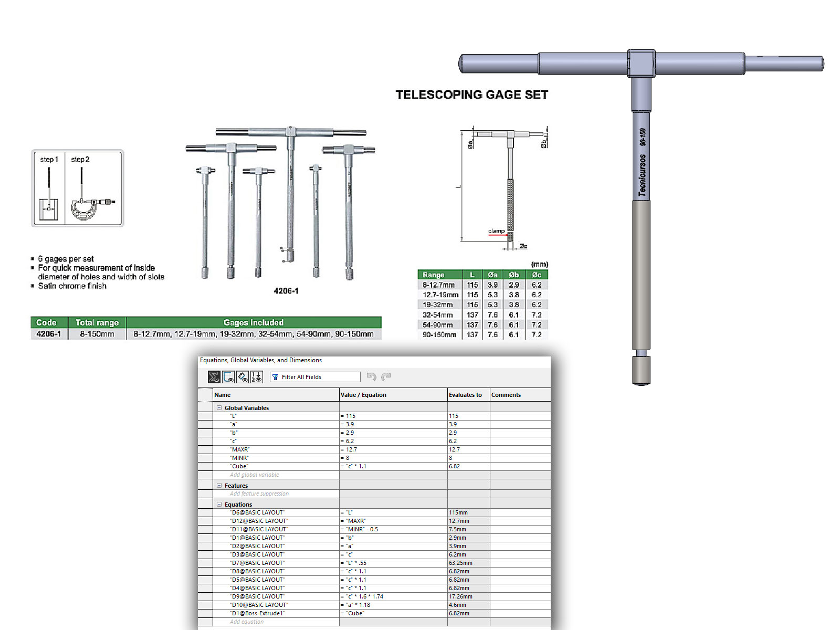Click the value cell '= 12.7'
Image resolution: width=840 pixels, height=630 pixels.
(x=393, y=449)
